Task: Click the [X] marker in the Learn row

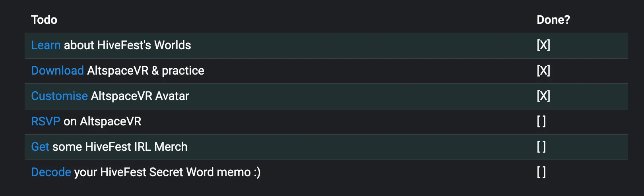Action: point(543,45)
